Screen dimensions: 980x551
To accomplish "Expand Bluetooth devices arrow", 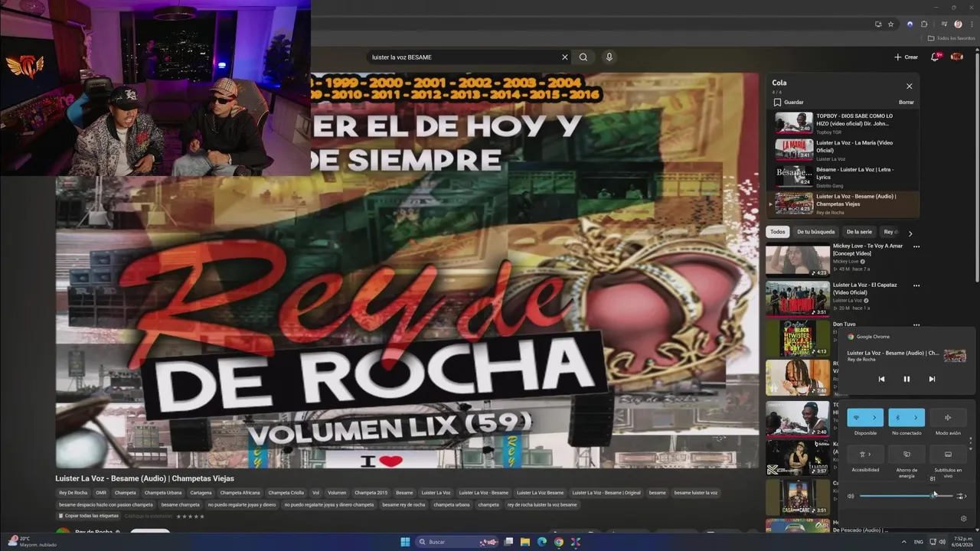I will point(916,418).
